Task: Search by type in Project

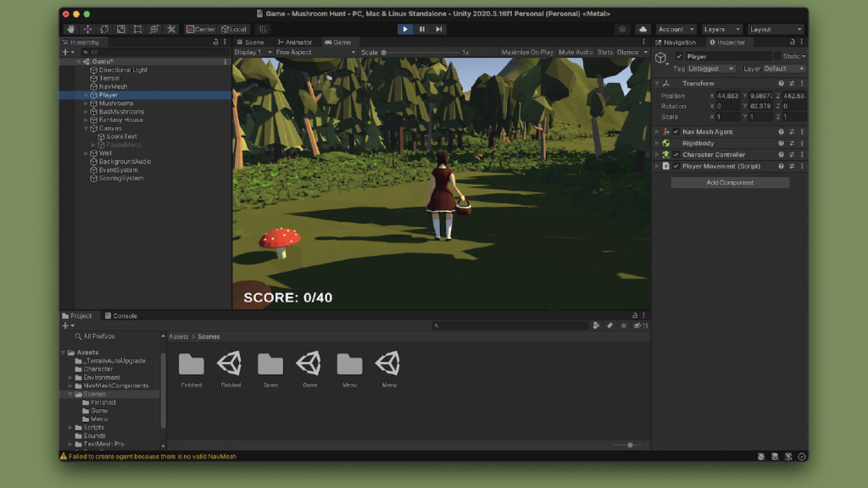Action: pyautogui.click(x=596, y=326)
